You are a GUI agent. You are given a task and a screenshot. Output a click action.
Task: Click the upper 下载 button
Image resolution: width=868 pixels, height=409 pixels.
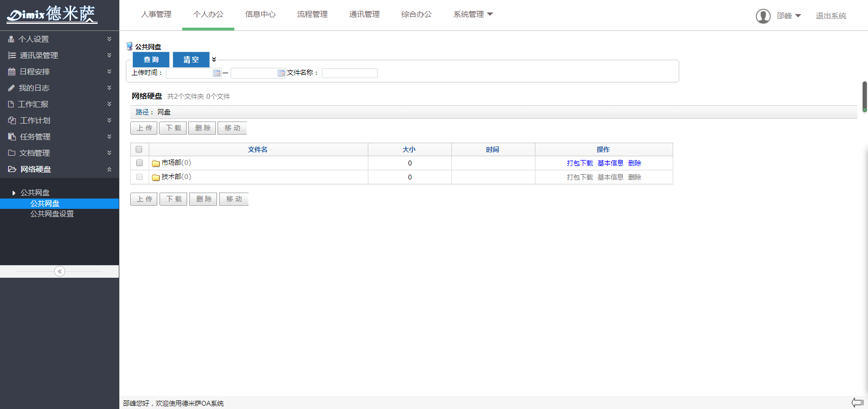[173, 128]
